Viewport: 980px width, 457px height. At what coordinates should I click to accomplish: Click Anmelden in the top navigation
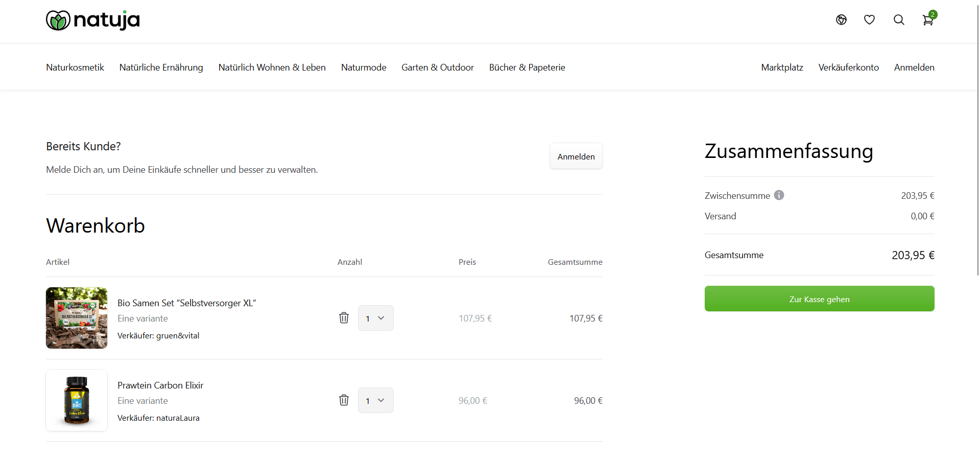coord(914,67)
